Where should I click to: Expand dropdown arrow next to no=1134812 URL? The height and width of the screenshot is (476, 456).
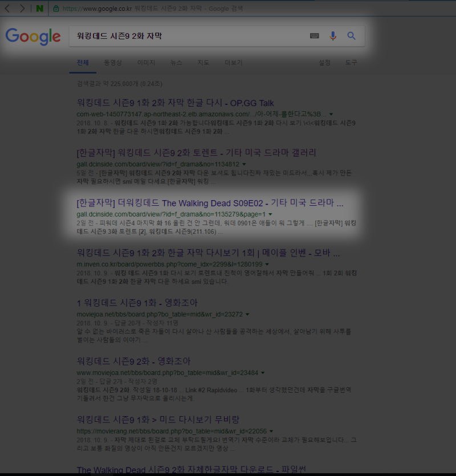(x=244, y=164)
